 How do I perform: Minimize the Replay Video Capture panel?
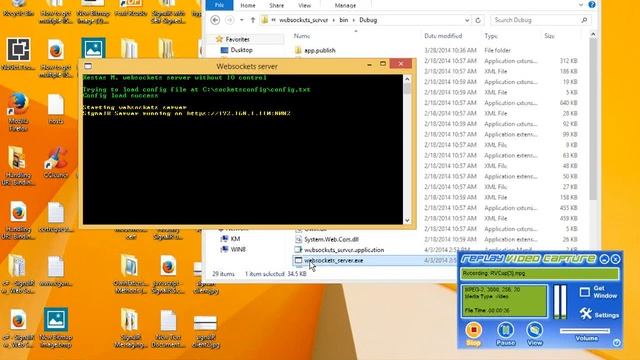click(x=604, y=259)
